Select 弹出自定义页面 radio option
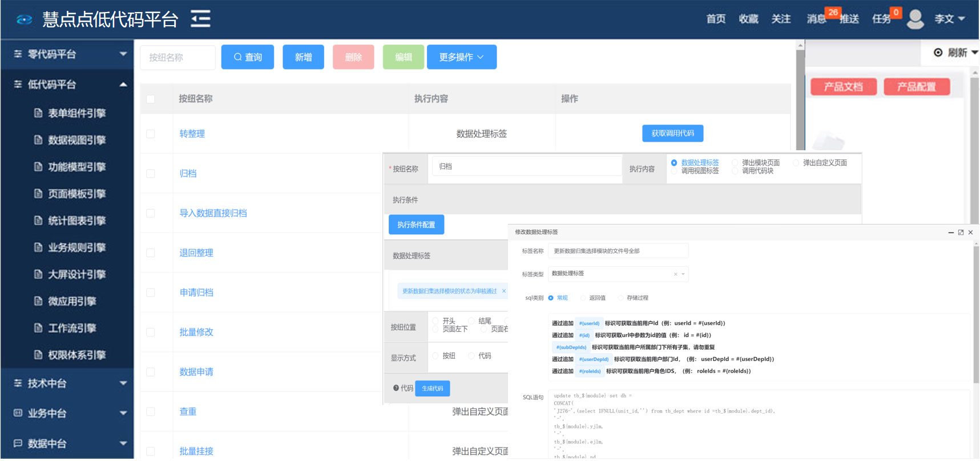The image size is (980, 461). [x=796, y=163]
